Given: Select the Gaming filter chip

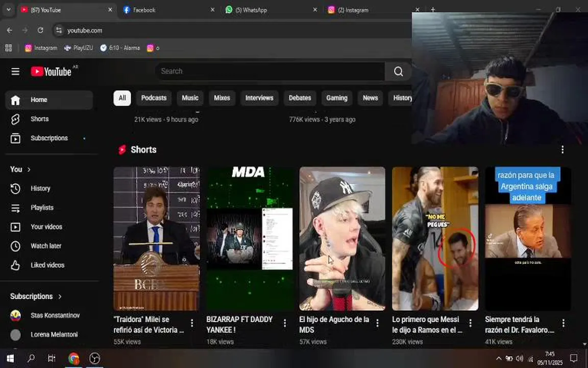Looking at the screenshot, I should click(337, 98).
